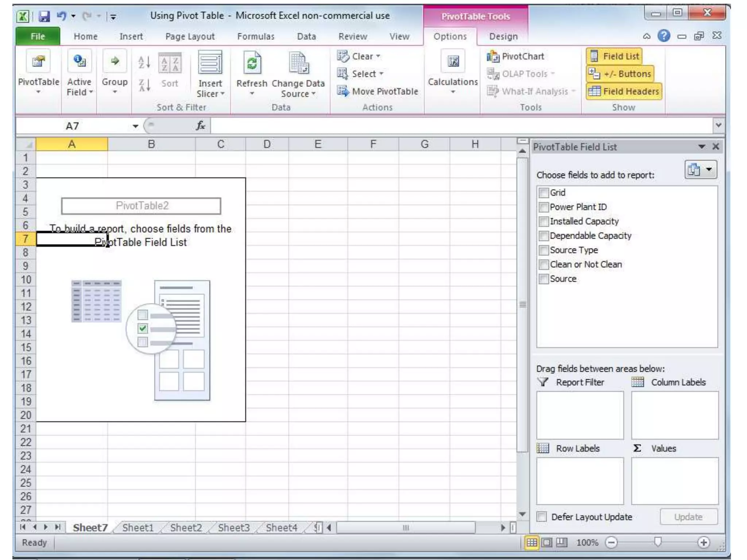Expand the Clear dropdown in Actions

[x=378, y=56]
